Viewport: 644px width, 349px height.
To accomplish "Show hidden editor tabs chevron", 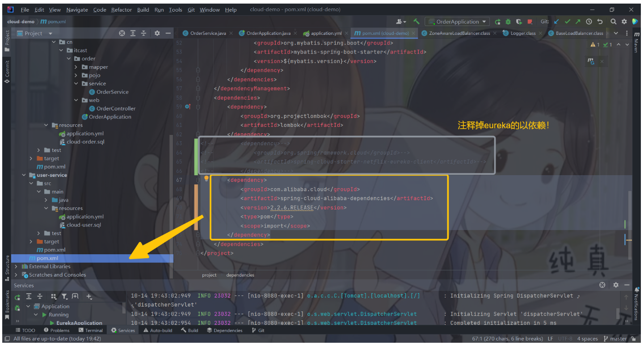I will (x=616, y=33).
